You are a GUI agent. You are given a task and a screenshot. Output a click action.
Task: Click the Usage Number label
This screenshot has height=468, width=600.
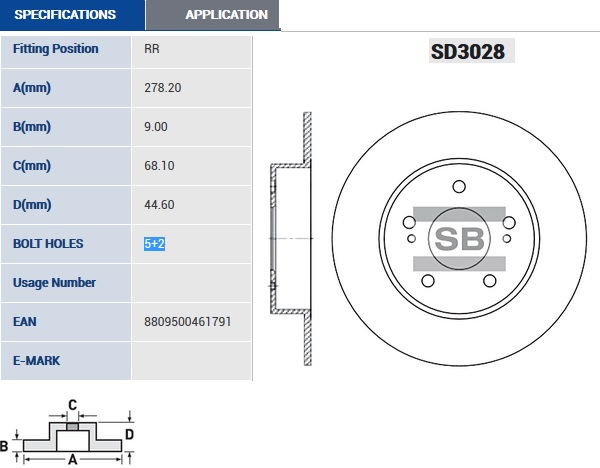click(54, 282)
